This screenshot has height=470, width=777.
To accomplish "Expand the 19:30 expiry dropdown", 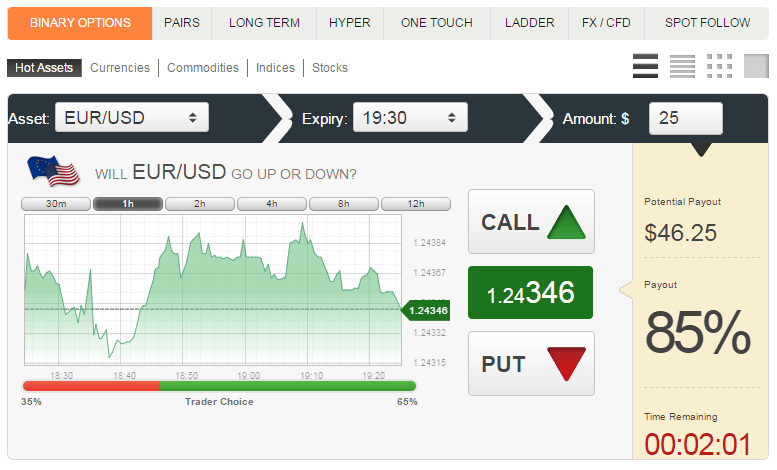I will [410, 118].
